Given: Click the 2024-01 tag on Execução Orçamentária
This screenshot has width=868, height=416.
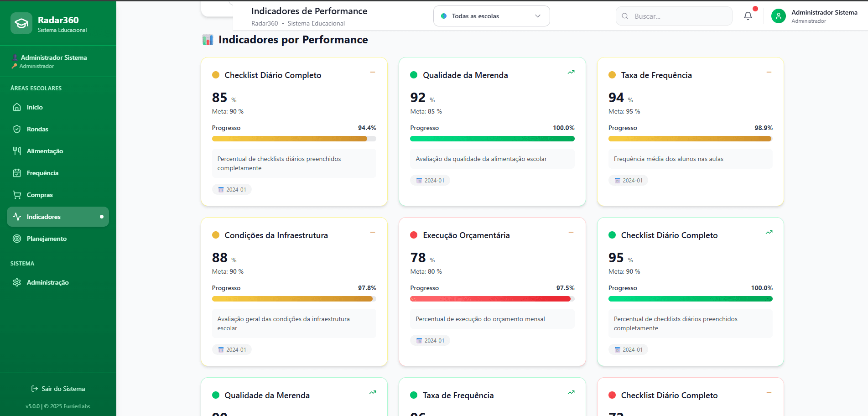Looking at the screenshot, I should pos(430,340).
